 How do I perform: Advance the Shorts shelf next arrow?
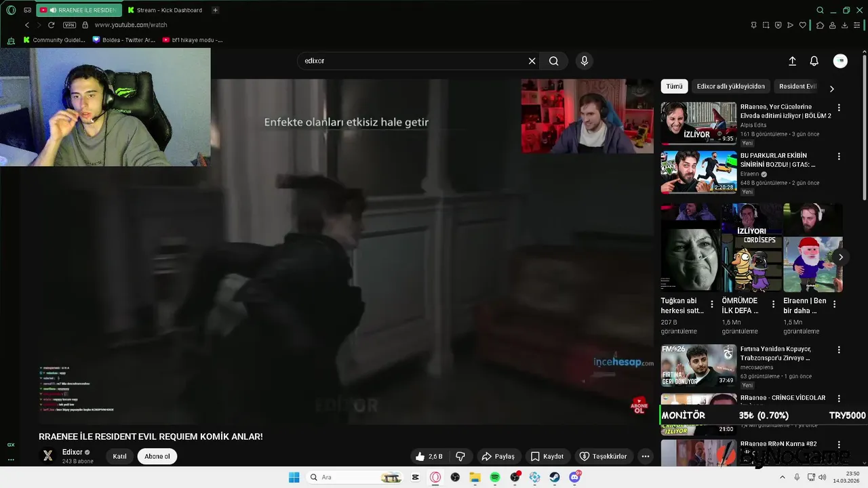pyautogui.click(x=840, y=257)
